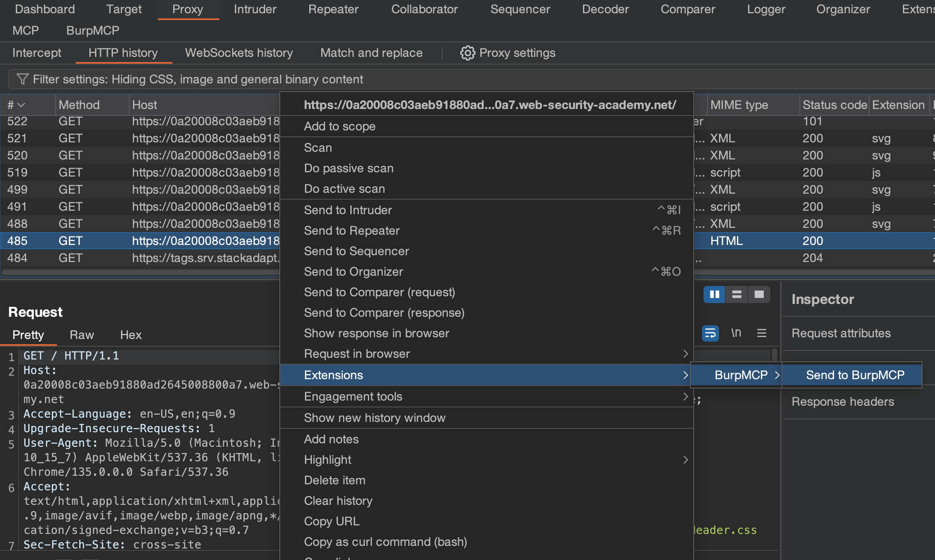Click the history table's horizontal scrollbar
Viewport: 935px width, 560px height.
click(x=141, y=272)
